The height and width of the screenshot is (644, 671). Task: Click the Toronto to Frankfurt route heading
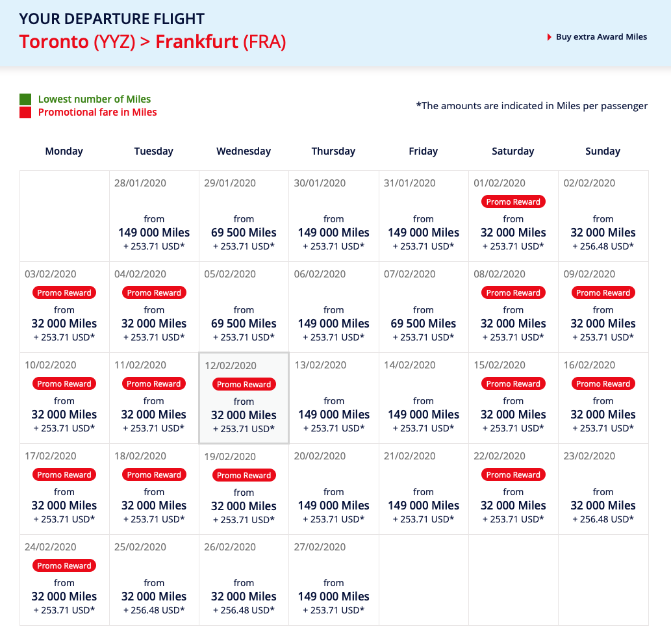point(153,42)
